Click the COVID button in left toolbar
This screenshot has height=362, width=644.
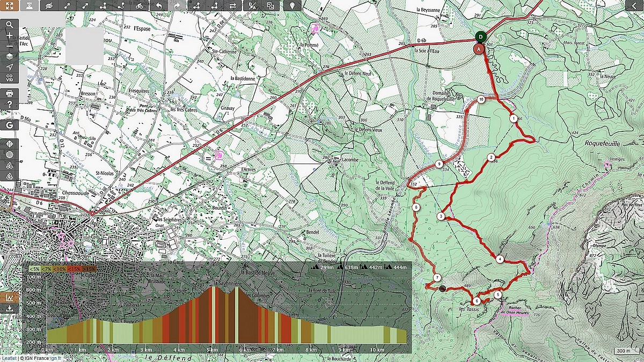click(x=10, y=78)
